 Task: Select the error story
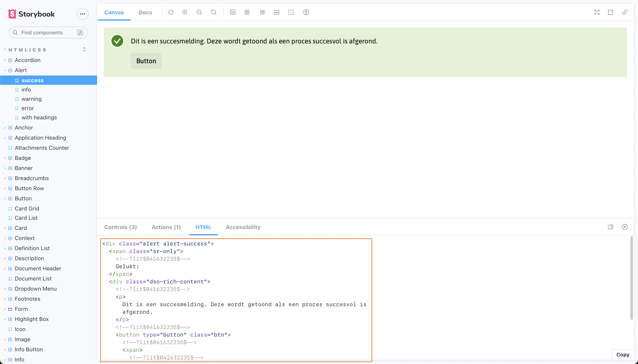27,108
